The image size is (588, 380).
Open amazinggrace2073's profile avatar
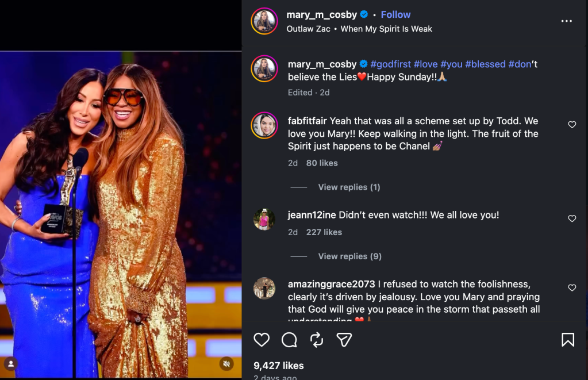click(x=264, y=288)
